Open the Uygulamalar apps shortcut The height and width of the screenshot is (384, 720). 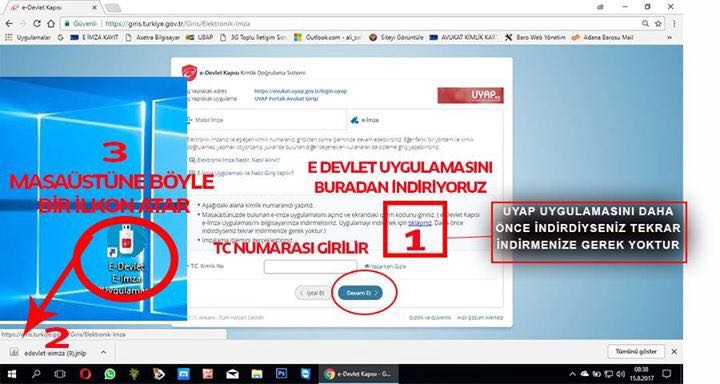point(28,38)
